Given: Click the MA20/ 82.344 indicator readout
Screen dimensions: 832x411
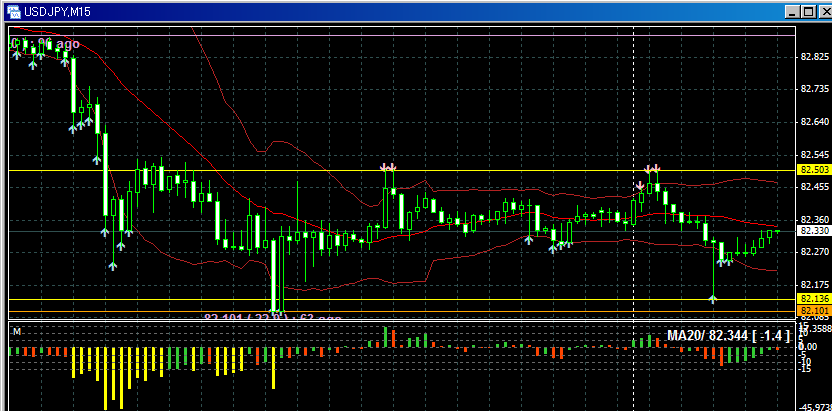Looking at the screenshot, I should [728, 336].
